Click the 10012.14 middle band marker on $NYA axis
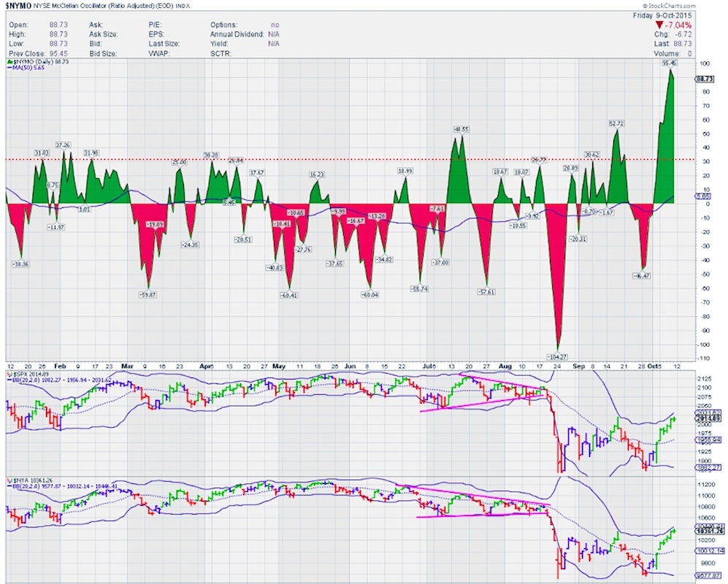 pos(710,551)
